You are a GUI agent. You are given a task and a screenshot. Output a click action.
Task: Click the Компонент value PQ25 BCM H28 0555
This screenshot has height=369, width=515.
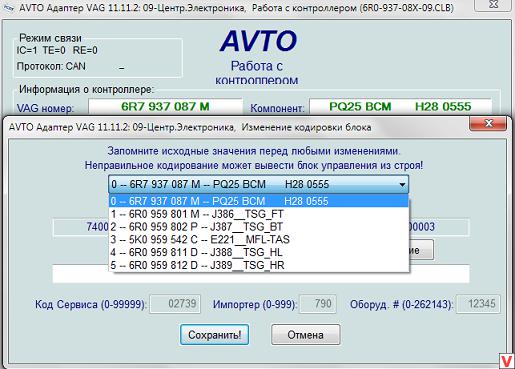click(400, 107)
